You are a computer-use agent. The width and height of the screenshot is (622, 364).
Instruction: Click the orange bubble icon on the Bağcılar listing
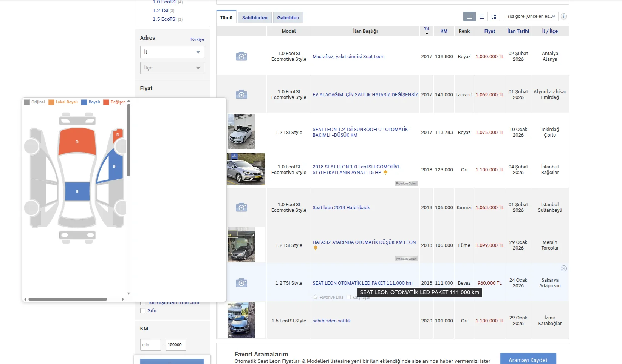pos(385,173)
